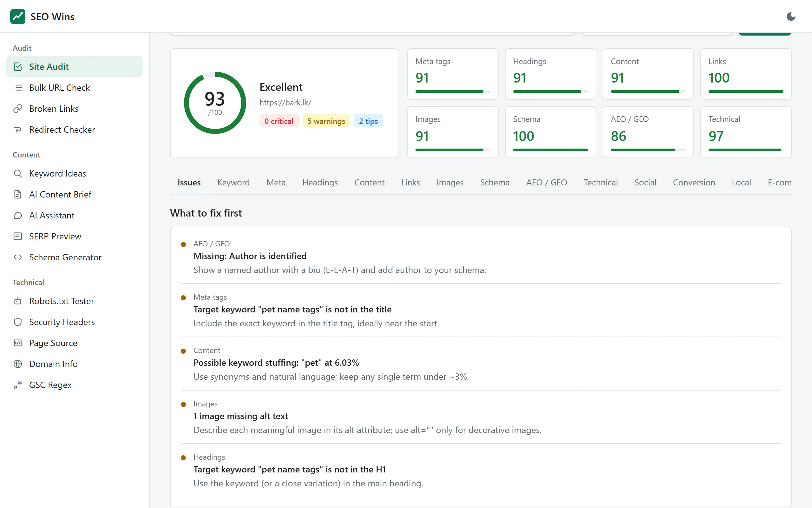Open the Technical tab

tap(601, 183)
